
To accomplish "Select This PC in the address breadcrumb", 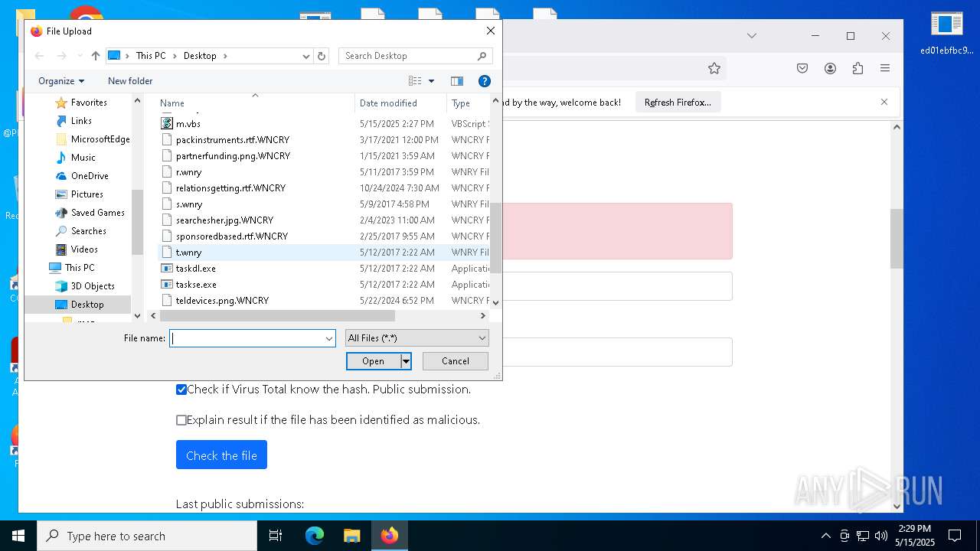I will [151, 56].
